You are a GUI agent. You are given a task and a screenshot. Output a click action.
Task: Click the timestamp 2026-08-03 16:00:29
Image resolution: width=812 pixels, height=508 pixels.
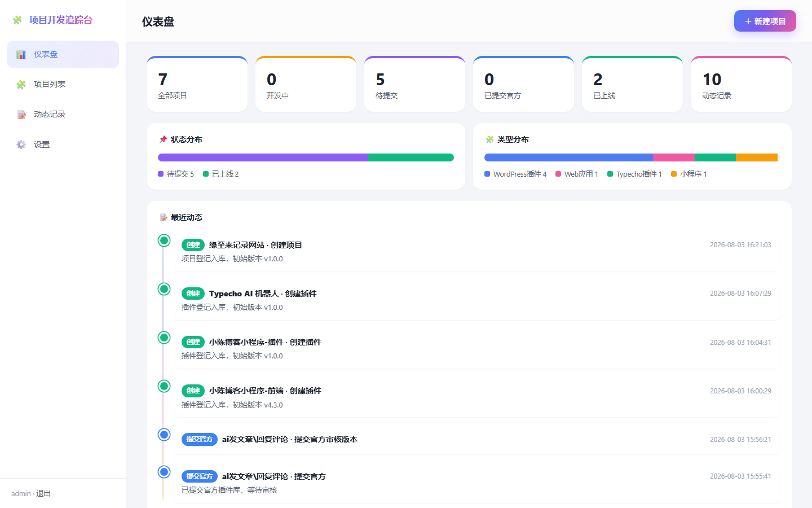tap(740, 391)
